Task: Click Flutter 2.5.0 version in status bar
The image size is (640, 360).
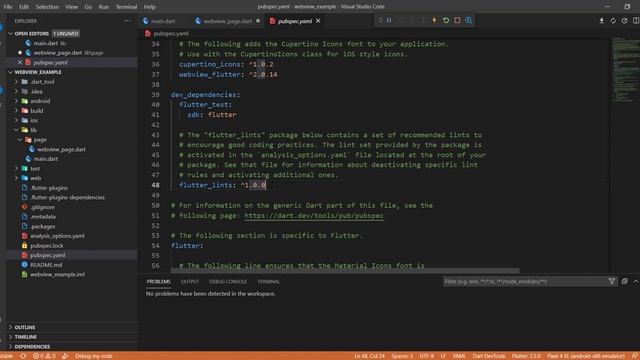Action: pyautogui.click(x=526, y=356)
